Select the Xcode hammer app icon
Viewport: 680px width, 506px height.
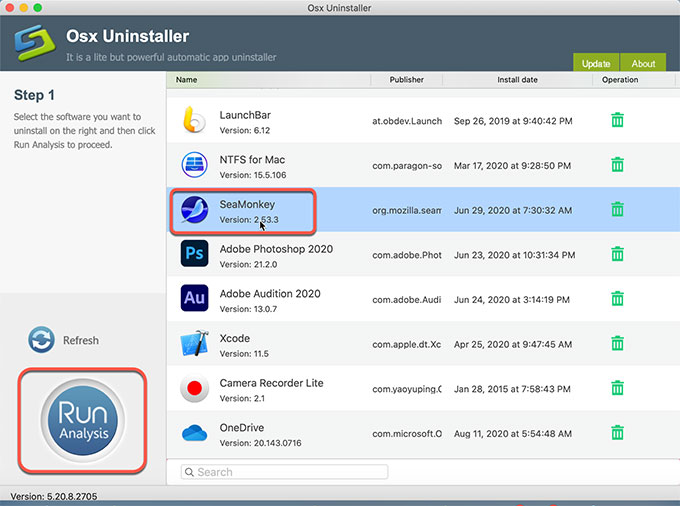pyautogui.click(x=194, y=343)
